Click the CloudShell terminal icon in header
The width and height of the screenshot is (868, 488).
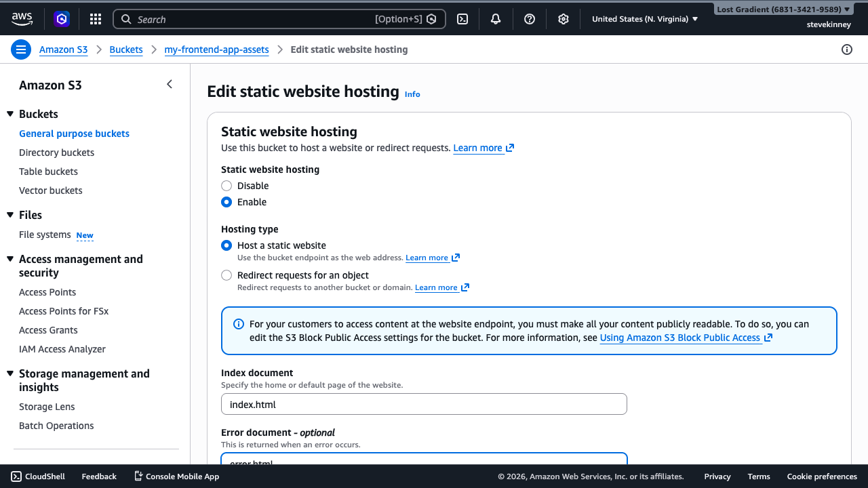click(462, 19)
